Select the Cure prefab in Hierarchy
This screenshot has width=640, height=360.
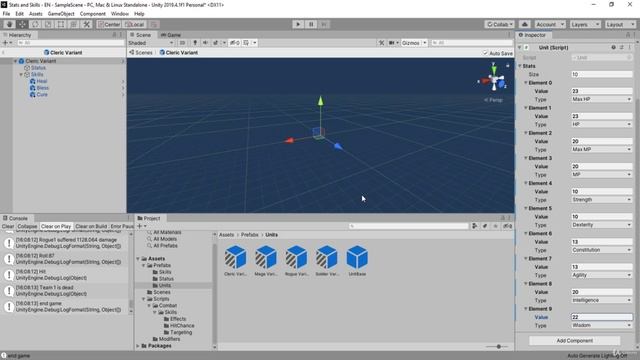(42, 94)
